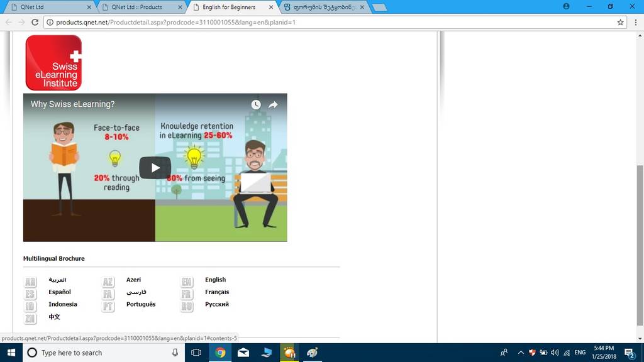Screen dimensions: 644x362
Task: Click the Swiss eLearning Institute logo
Action: [53, 63]
